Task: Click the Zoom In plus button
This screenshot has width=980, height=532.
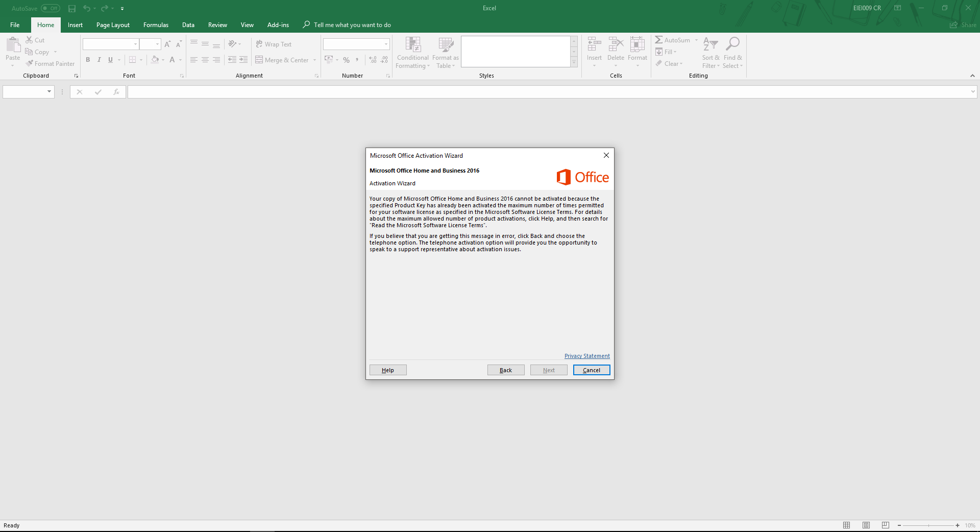Action: tap(958, 525)
